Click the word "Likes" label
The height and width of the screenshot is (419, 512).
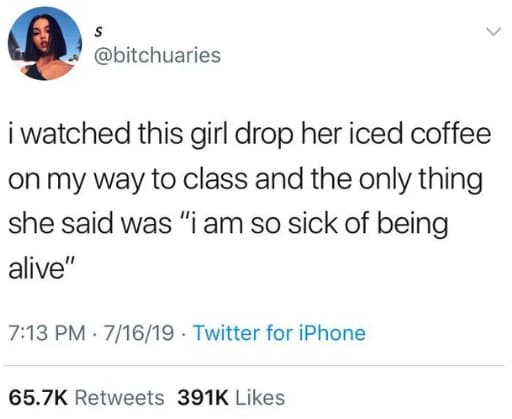pos(260,398)
